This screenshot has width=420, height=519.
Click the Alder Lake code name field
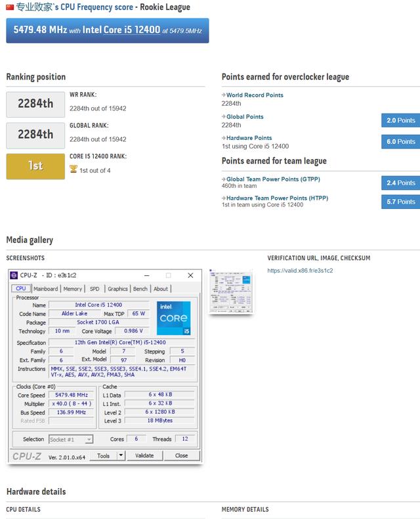pyautogui.click(x=74, y=313)
